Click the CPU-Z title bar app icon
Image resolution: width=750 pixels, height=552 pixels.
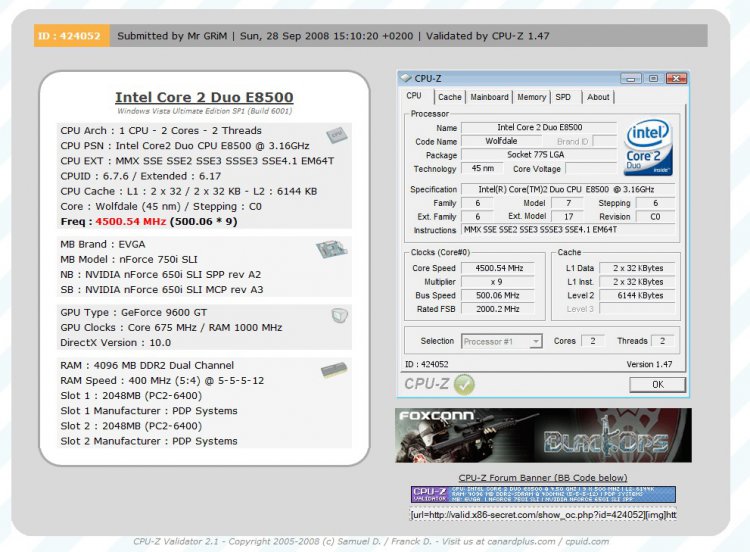406,78
